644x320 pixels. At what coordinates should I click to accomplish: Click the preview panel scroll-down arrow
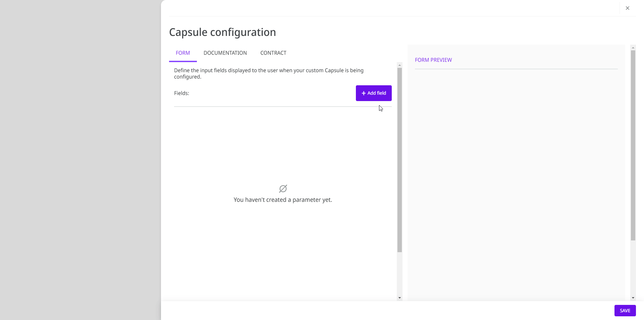tap(633, 298)
